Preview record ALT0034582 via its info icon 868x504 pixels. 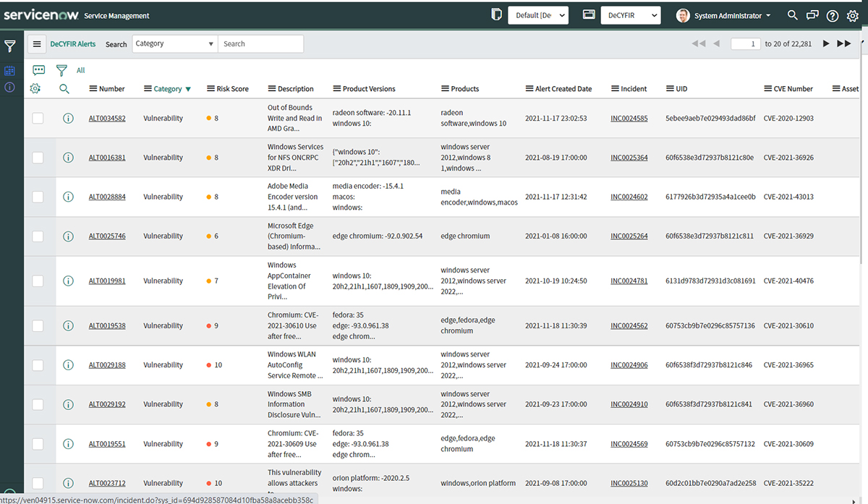click(x=68, y=119)
